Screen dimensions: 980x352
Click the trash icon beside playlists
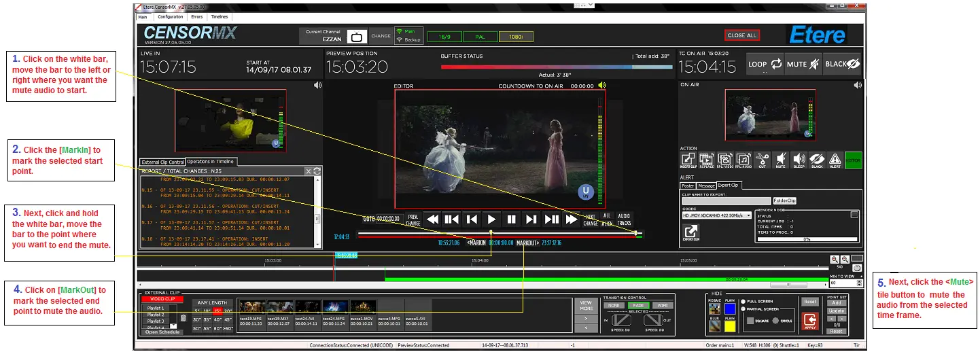click(x=183, y=317)
